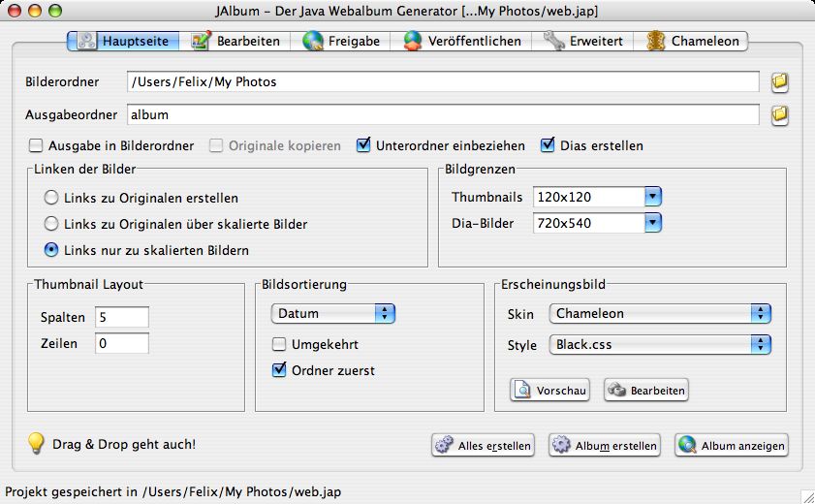Select Links nur zu skalierten Bildern
815x504 pixels.
coord(51,249)
